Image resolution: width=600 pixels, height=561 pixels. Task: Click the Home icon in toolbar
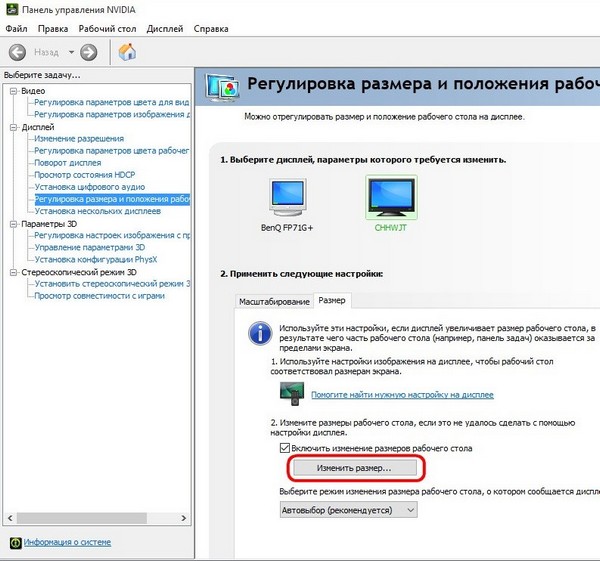pyautogui.click(x=127, y=52)
